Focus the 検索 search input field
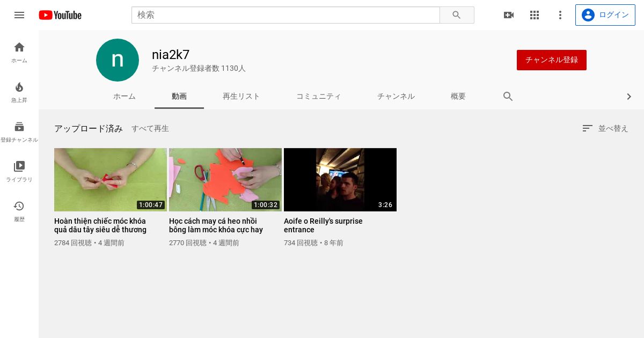This screenshot has width=644, height=338. [x=286, y=15]
